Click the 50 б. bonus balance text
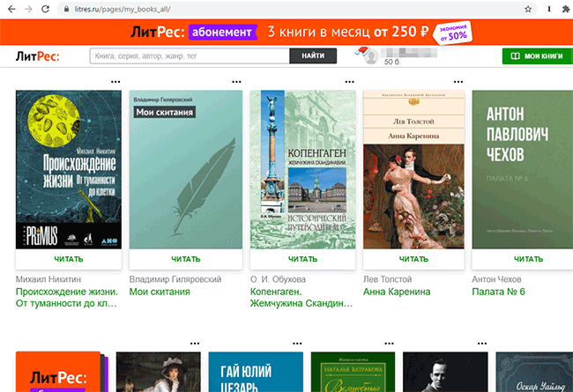This screenshot has width=573, height=392. pos(392,63)
